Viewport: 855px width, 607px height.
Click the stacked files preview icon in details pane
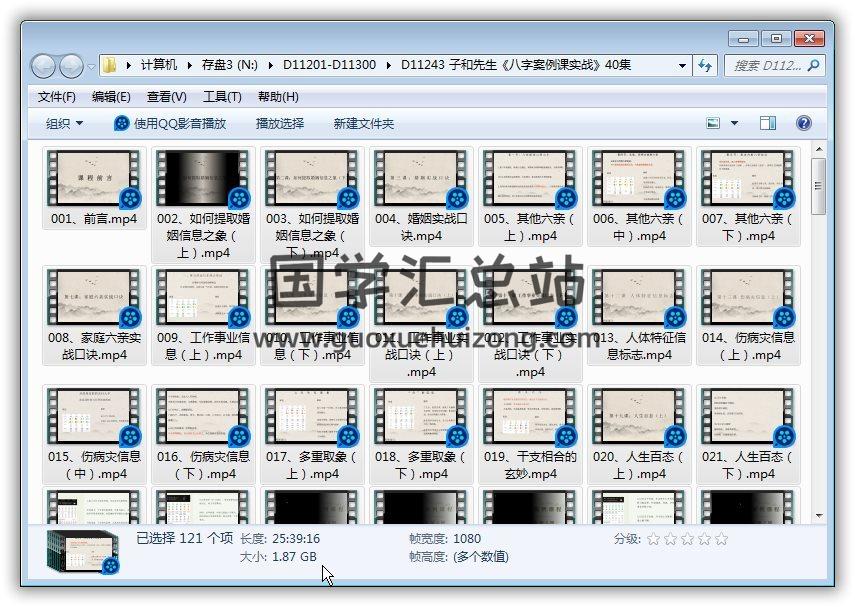pos(83,551)
